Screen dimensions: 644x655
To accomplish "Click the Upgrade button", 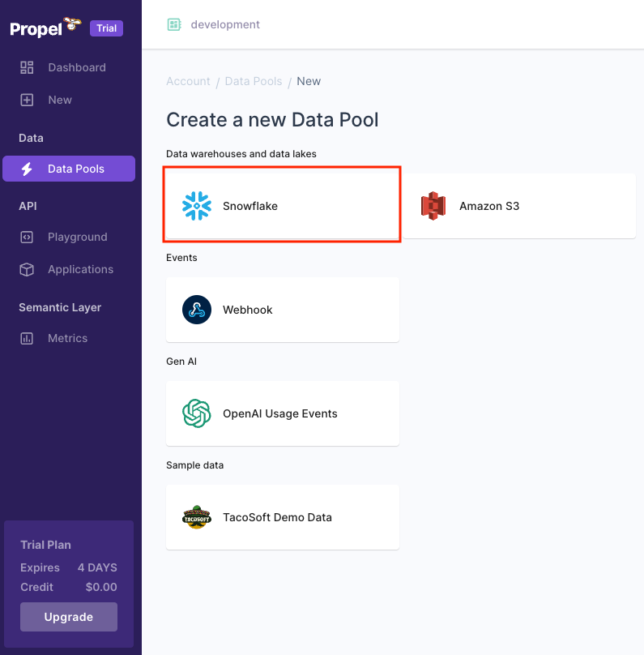I will point(69,617).
